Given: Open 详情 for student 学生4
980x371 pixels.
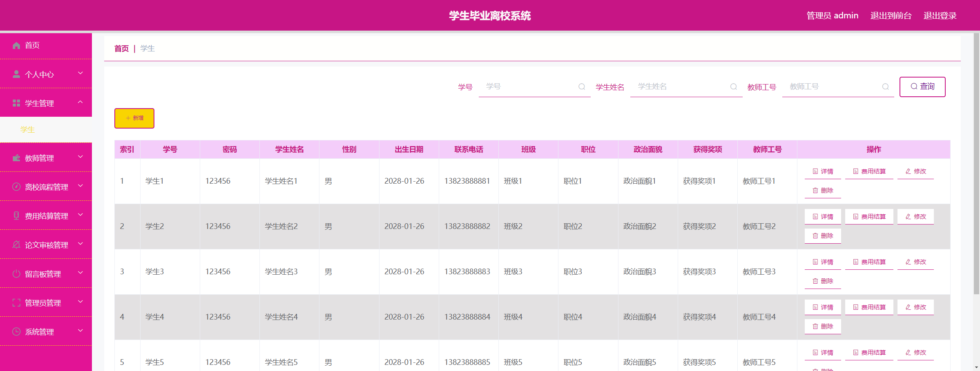Looking at the screenshot, I should [x=823, y=307].
